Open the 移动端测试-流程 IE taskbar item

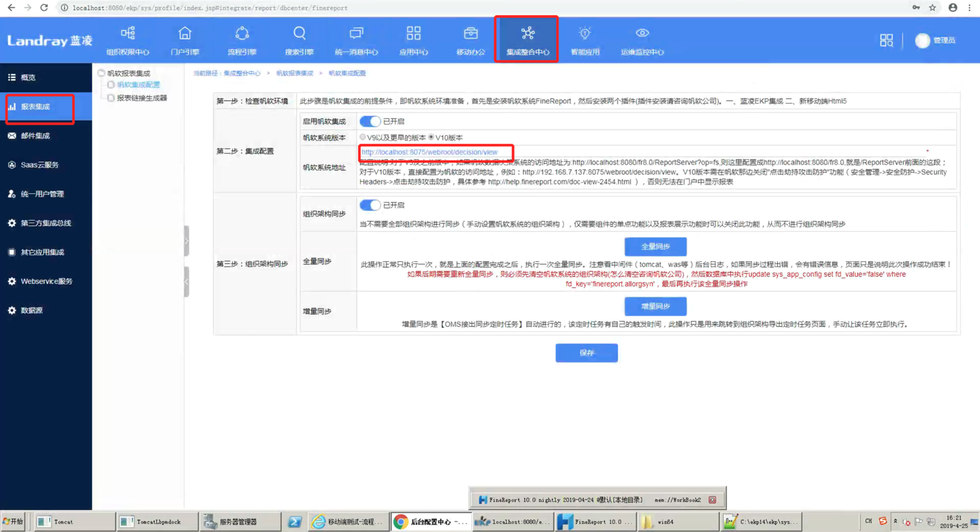click(347, 522)
